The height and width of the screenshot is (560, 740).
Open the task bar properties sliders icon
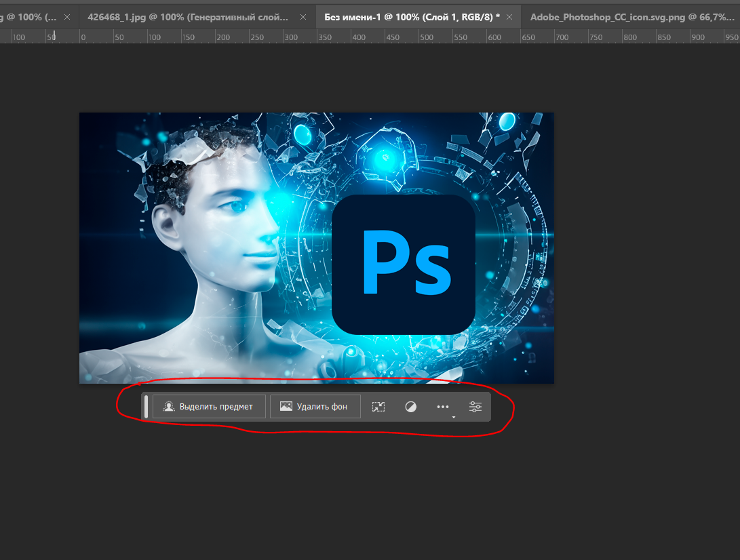(x=475, y=407)
